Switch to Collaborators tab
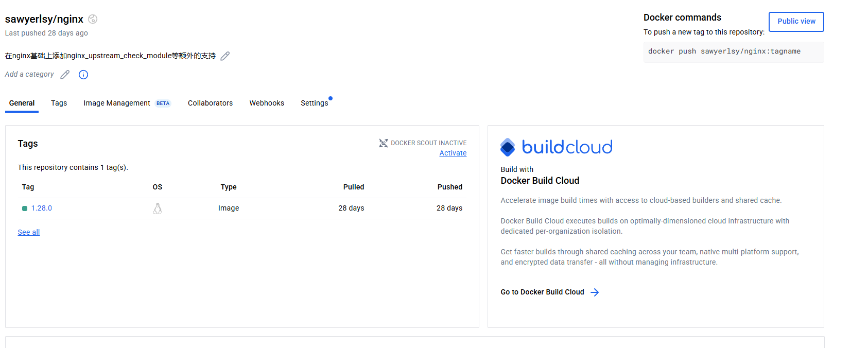Image resolution: width=868 pixels, height=348 pixels. pyautogui.click(x=210, y=103)
